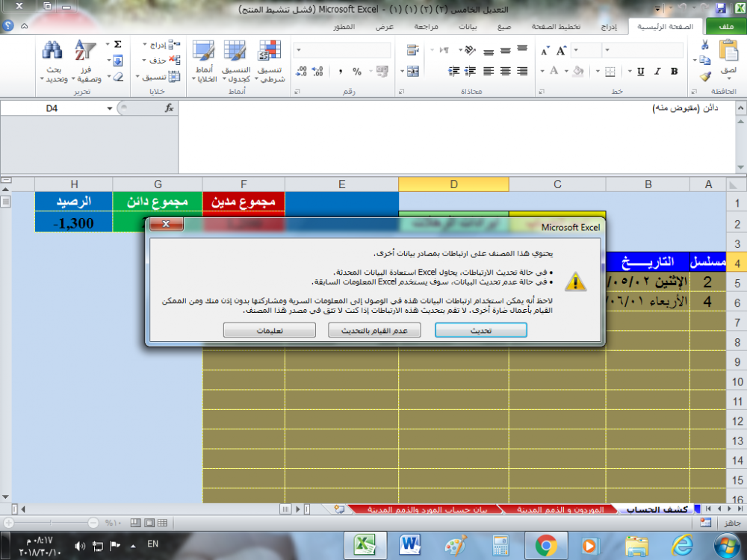This screenshot has height=560, width=747.
Task: Click the Name Box showing D4
Action: coord(52,108)
